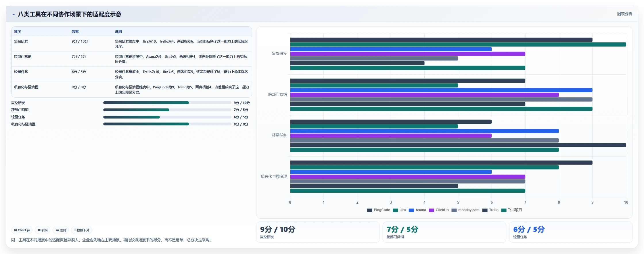This screenshot has width=644, height=254.
Task: Toggle the Asana legend entry
Action: point(417,210)
